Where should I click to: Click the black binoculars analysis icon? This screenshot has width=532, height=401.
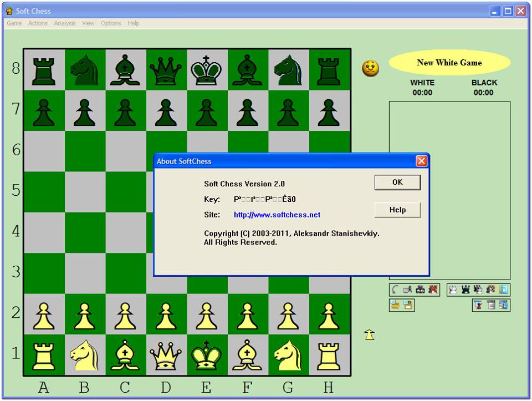[421, 290]
